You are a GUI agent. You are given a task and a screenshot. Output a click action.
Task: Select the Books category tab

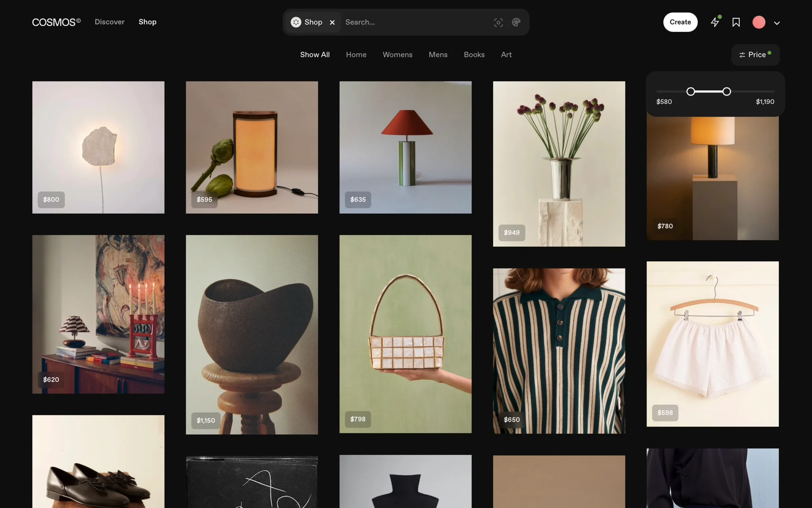tap(474, 55)
